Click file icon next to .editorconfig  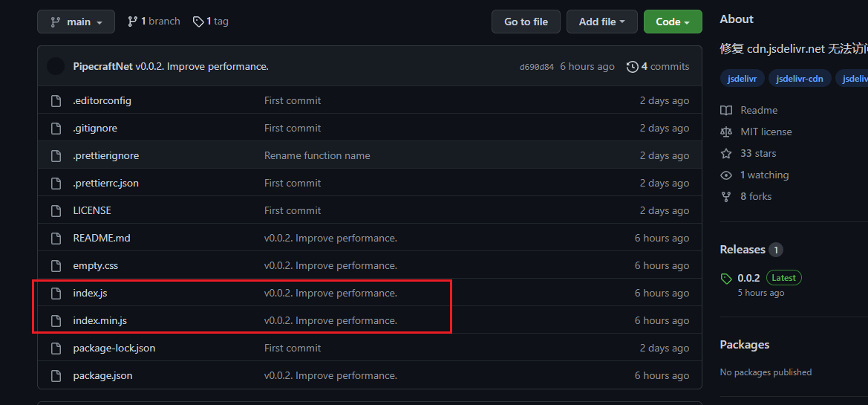(56, 101)
